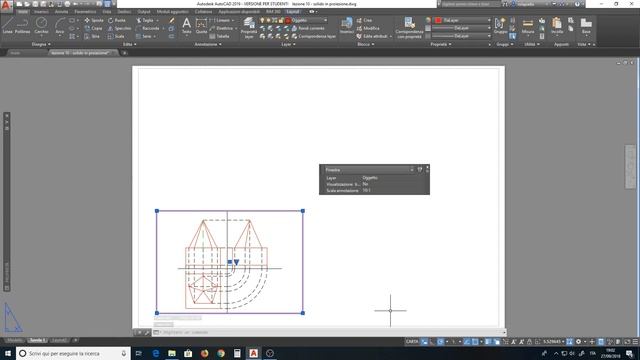This screenshot has height=360, width=640.
Task: Choose the Specchio mirror command
Action: click(x=119, y=28)
